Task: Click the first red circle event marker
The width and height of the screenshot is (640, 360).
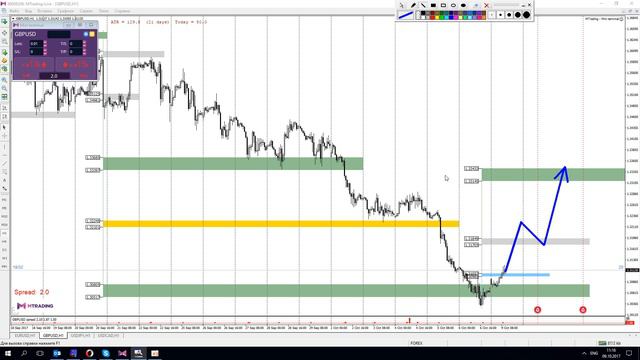Action: (x=538, y=310)
